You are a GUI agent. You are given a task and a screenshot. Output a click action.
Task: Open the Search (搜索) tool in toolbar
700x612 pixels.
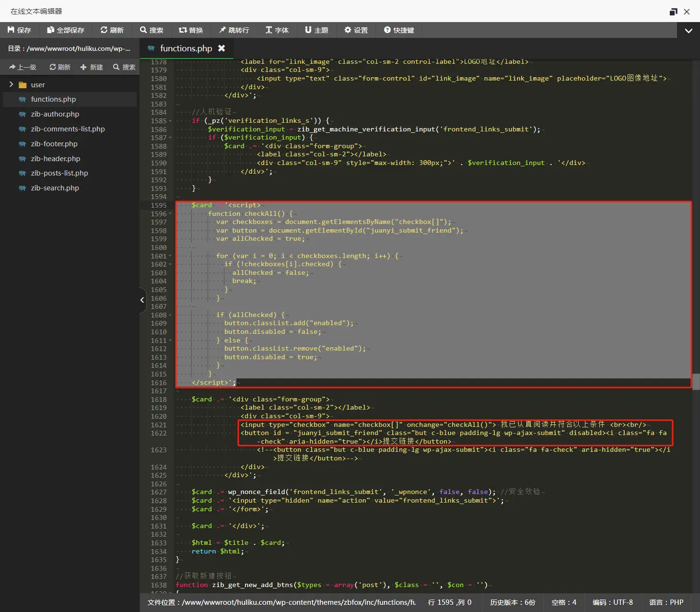point(152,30)
